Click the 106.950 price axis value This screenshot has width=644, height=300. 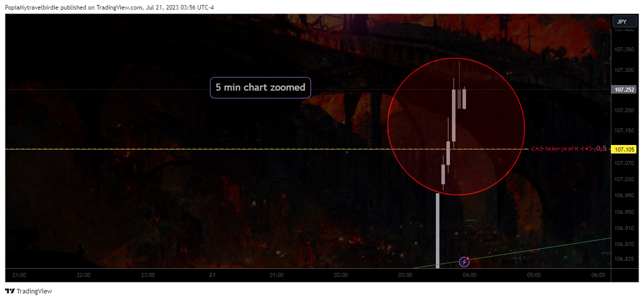click(x=624, y=212)
